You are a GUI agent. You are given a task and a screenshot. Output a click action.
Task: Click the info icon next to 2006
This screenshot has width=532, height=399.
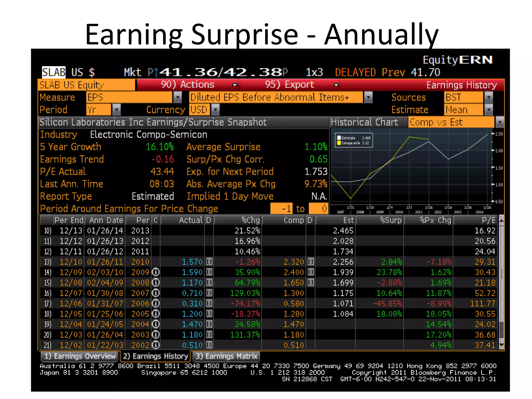tap(156, 303)
